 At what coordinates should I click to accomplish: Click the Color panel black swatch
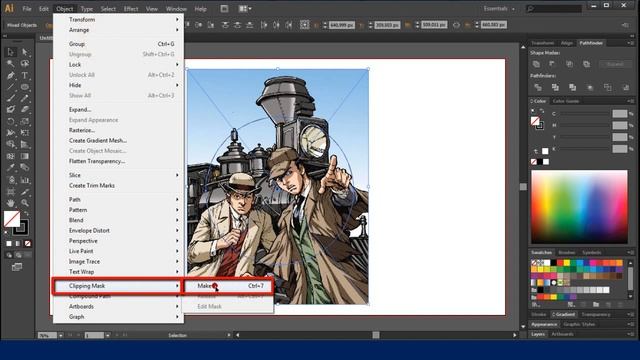pyautogui.click(x=540, y=162)
